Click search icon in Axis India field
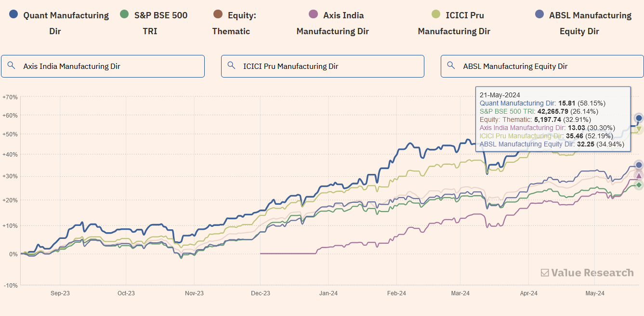This screenshot has width=644, height=316. 11,66
